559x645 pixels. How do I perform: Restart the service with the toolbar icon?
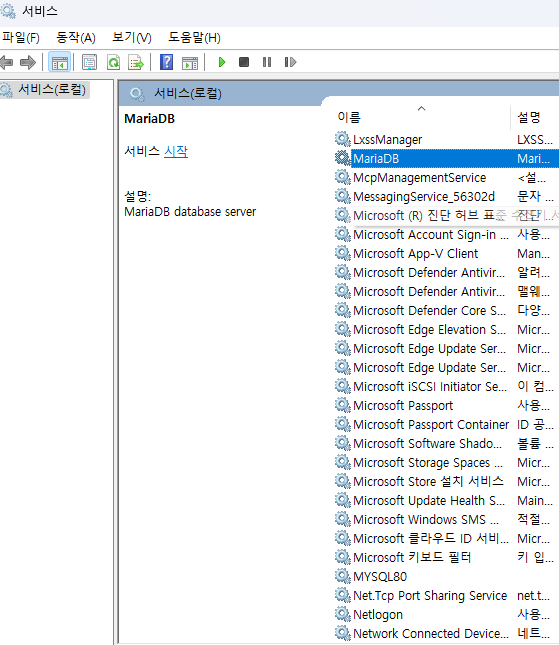pos(290,62)
